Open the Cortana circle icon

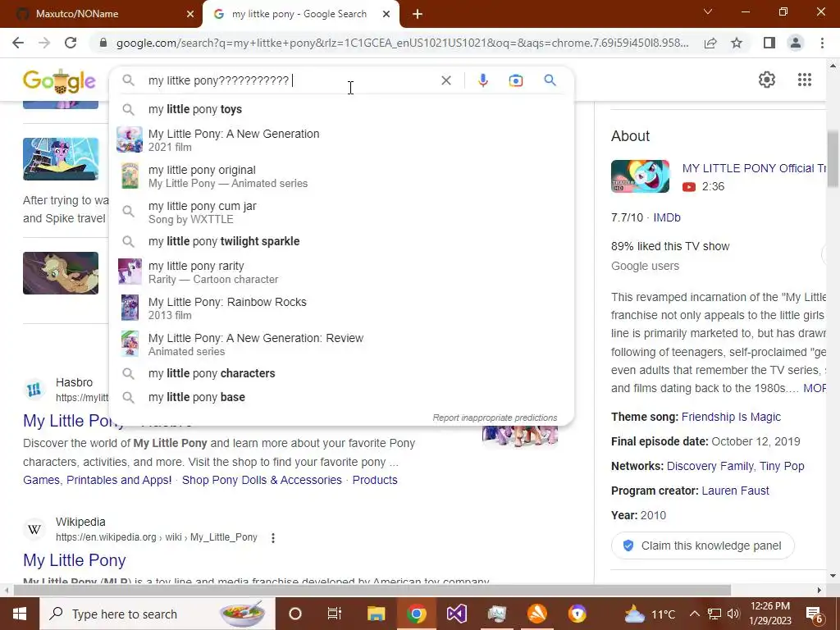click(x=294, y=614)
